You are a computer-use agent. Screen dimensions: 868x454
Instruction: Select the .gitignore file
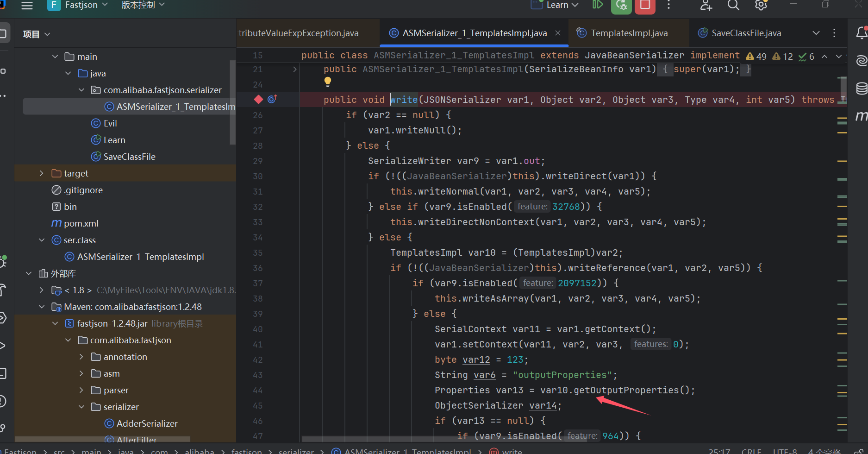click(83, 190)
